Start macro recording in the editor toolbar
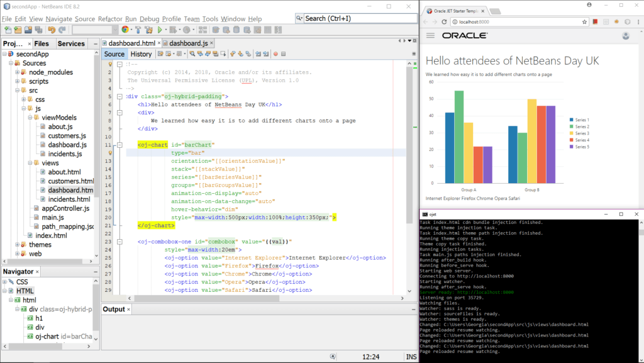 [275, 54]
